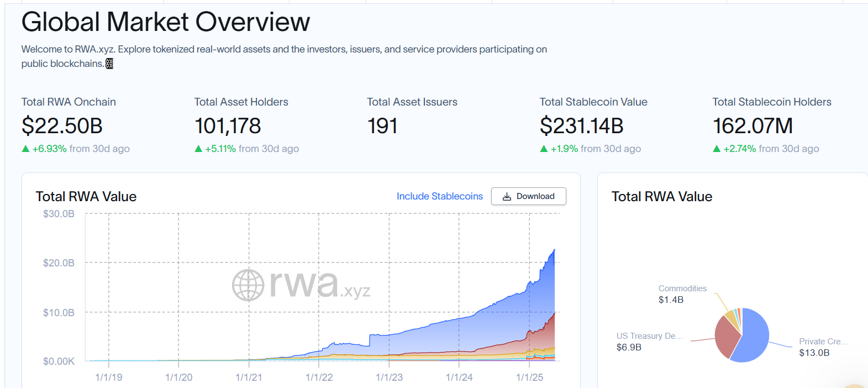
Task: Click the Total Stablecoin Holders label
Action: pyautogui.click(x=772, y=102)
